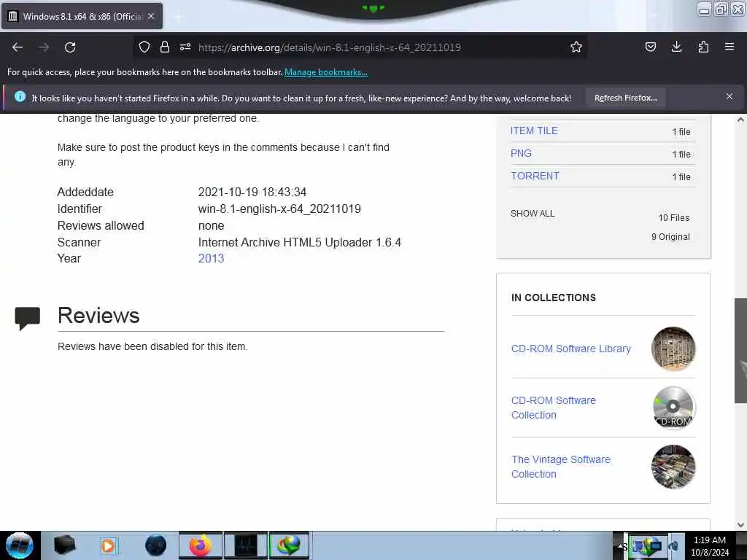Dismiss the refresh Firefox notification bar
Image resolution: width=747 pixels, height=560 pixels.
(729, 97)
